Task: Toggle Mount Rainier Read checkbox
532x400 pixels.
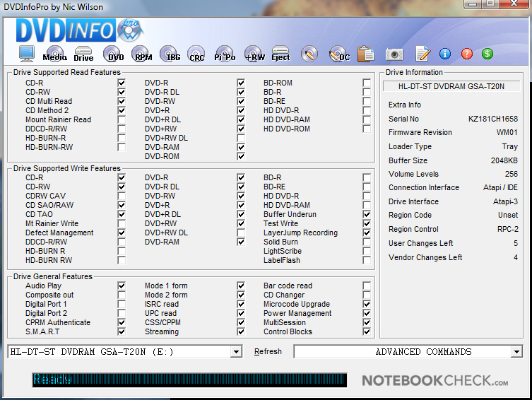Action: (122, 119)
